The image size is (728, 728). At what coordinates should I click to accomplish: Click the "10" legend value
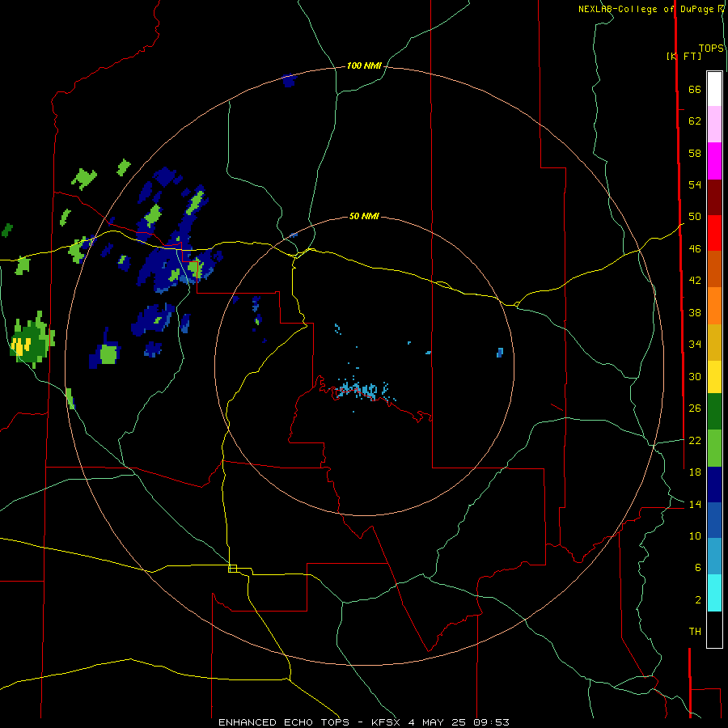tap(695, 535)
